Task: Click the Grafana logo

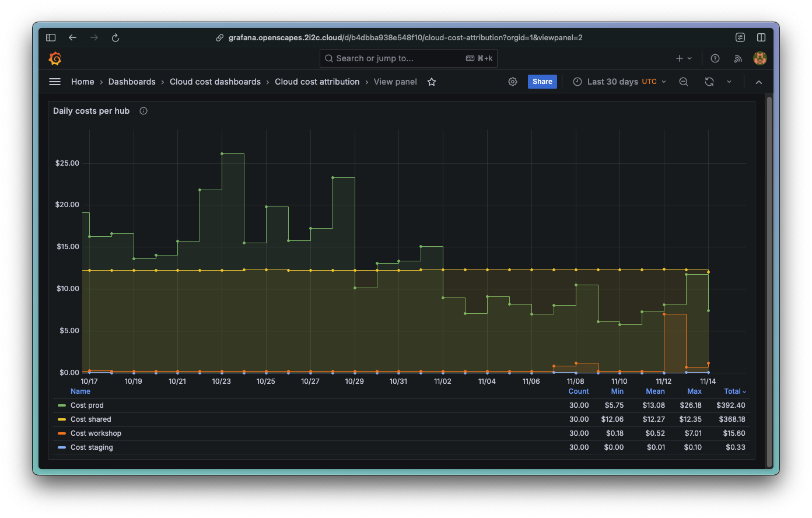Action: point(55,58)
